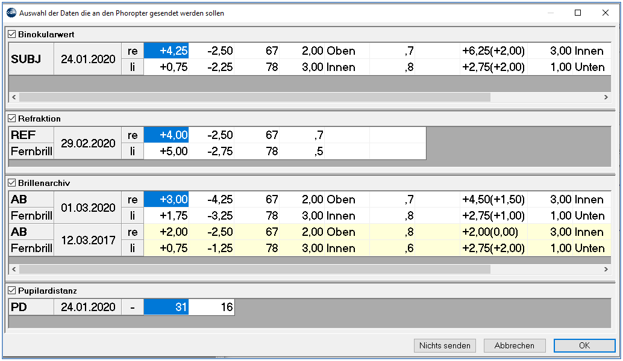Toggle the Pupilardistanz checkbox
The image size is (623, 361).
[x=12, y=291]
